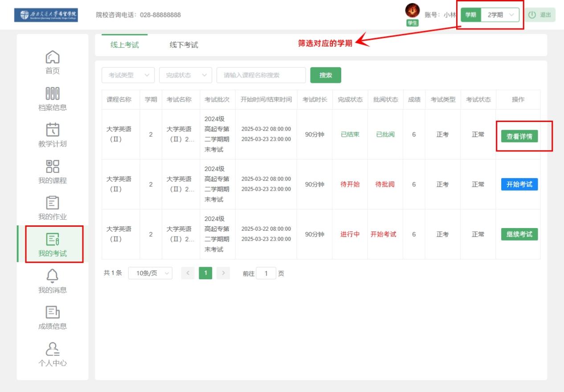The image size is (564, 392).
Task: Open 档案信息 archive icon in sidebar
Action: pos(53,94)
